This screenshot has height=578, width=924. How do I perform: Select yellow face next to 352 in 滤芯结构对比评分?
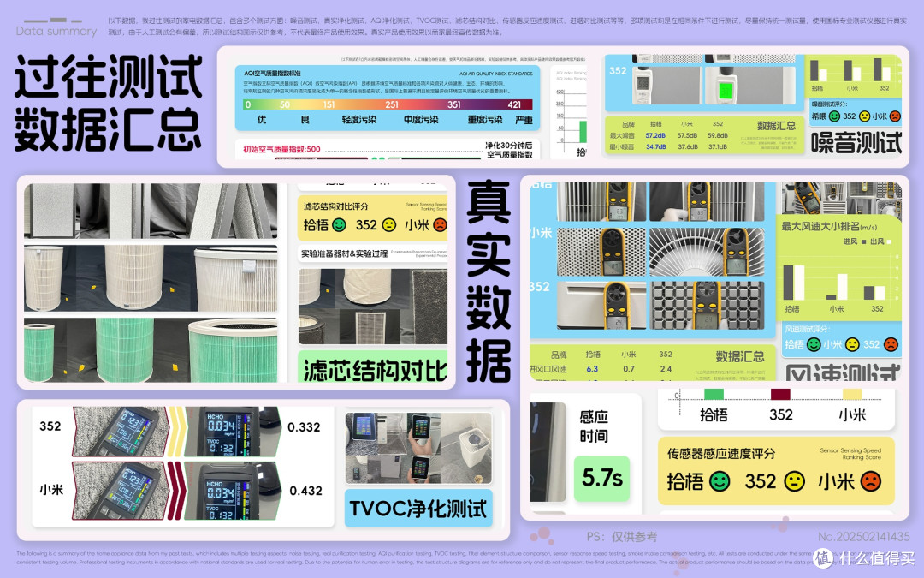pyautogui.click(x=389, y=225)
